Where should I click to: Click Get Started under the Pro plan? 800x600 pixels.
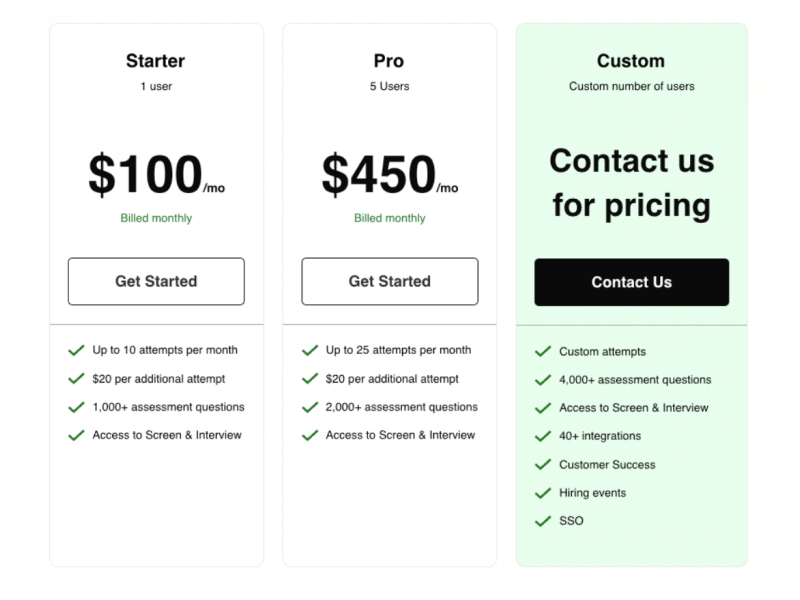pos(390,281)
